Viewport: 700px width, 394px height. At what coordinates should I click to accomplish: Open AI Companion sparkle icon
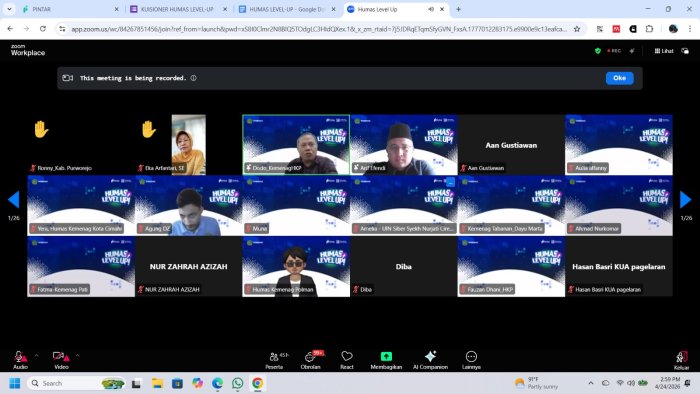[430, 356]
